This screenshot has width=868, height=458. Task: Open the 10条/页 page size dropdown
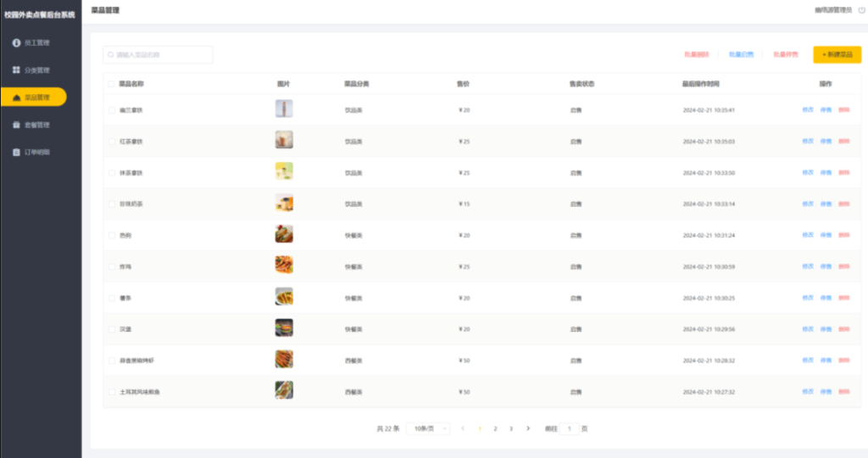(427, 429)
